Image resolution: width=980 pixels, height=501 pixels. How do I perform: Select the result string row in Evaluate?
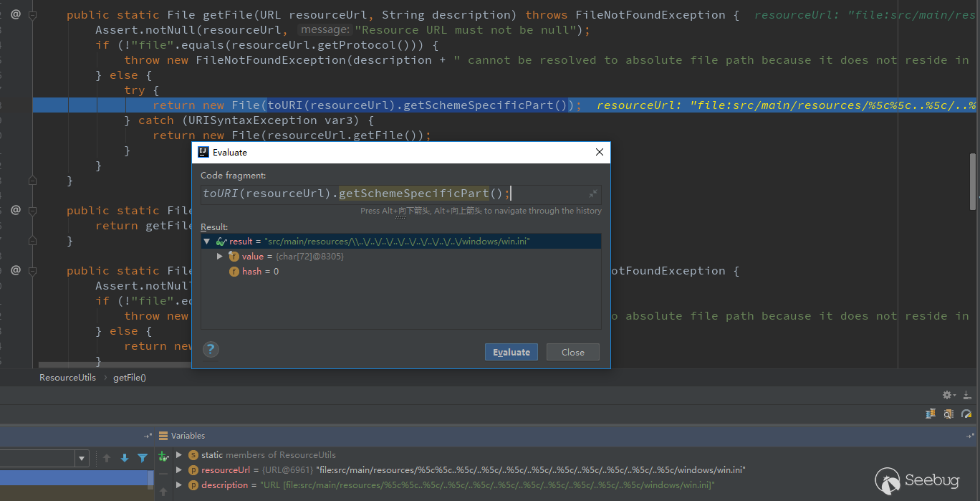tap(400, 242)
